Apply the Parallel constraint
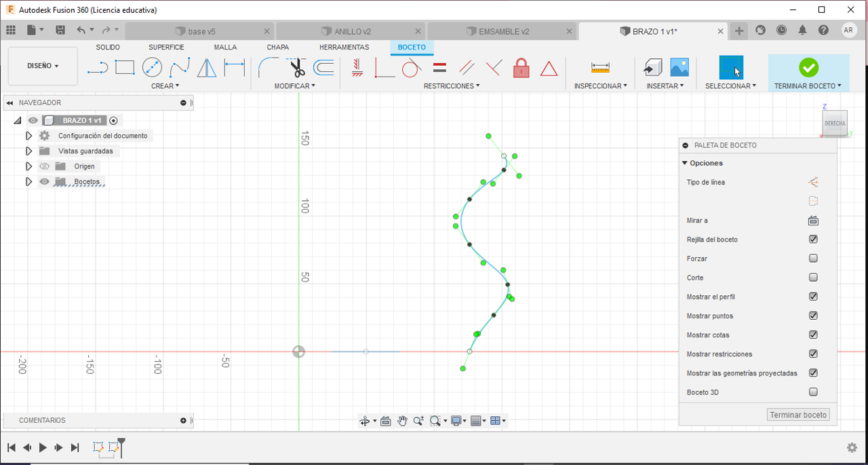This screenshot has height=465, width=868. pyautogui.click(x=467, y=68)
